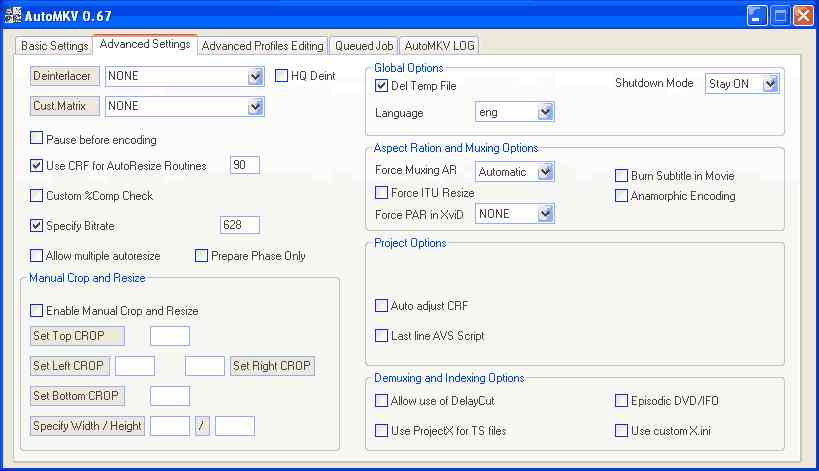Click the AutoMKV app icon in title bar
Image resolution: width=819 pixels, height=471 pixels.
coord(13,15)
